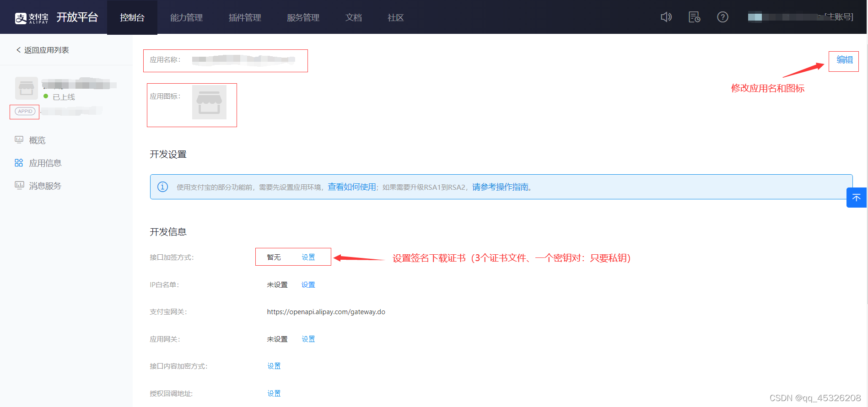Click the 概览 sidebar icon

tap(19, 139)
